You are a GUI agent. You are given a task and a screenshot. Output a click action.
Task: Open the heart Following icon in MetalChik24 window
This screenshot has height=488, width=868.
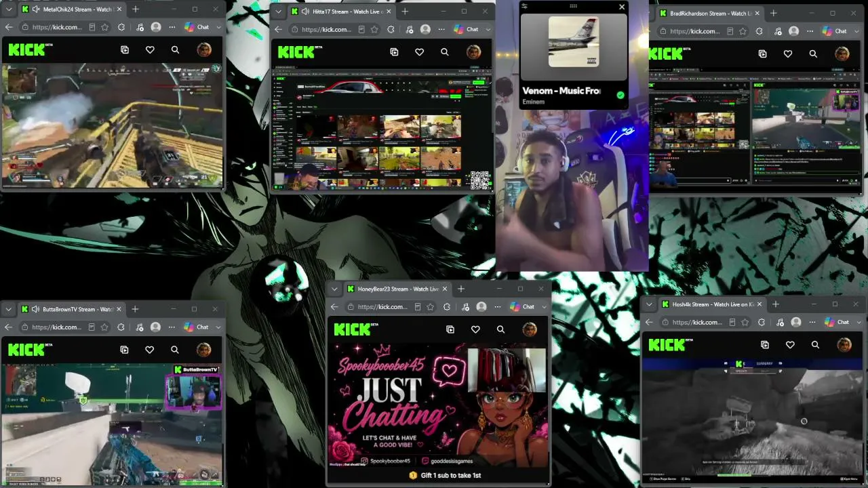point(150,49)
